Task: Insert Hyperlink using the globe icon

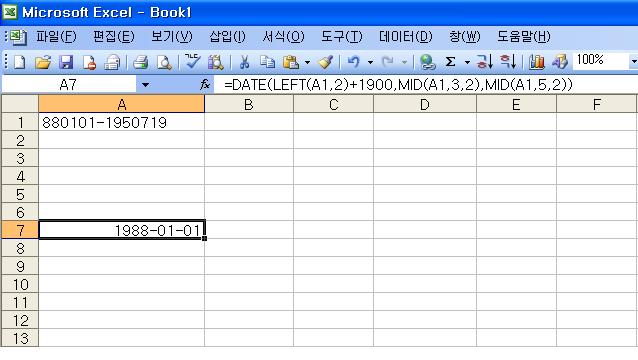Action: pyautogui.click(x=427, y=62)
